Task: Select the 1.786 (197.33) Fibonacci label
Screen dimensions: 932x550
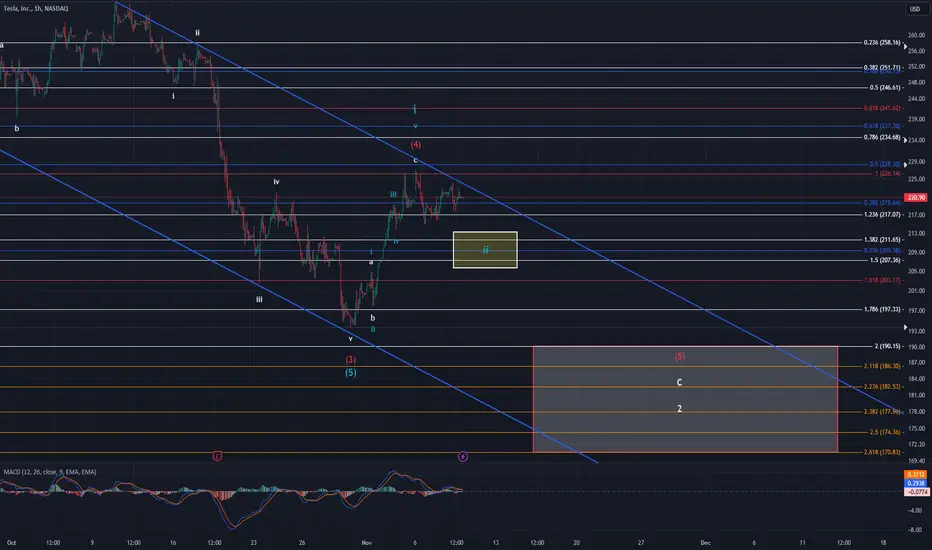Action: pos(882,309)
